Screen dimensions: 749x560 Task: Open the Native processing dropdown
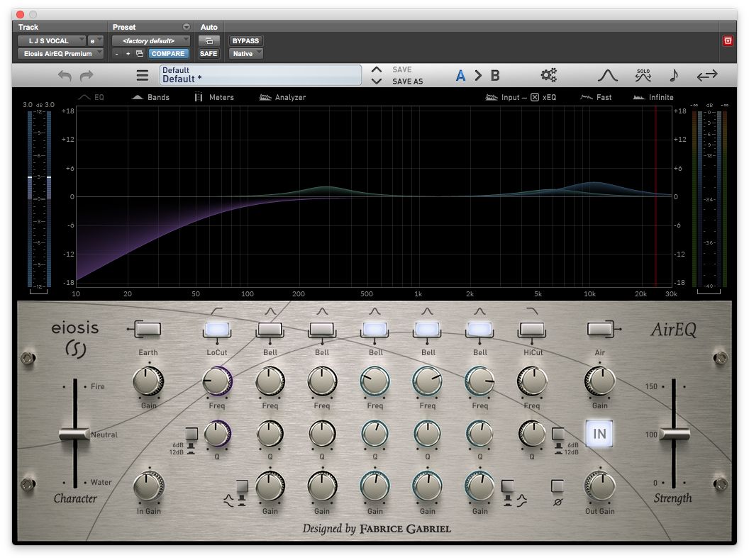click(246, 53)
